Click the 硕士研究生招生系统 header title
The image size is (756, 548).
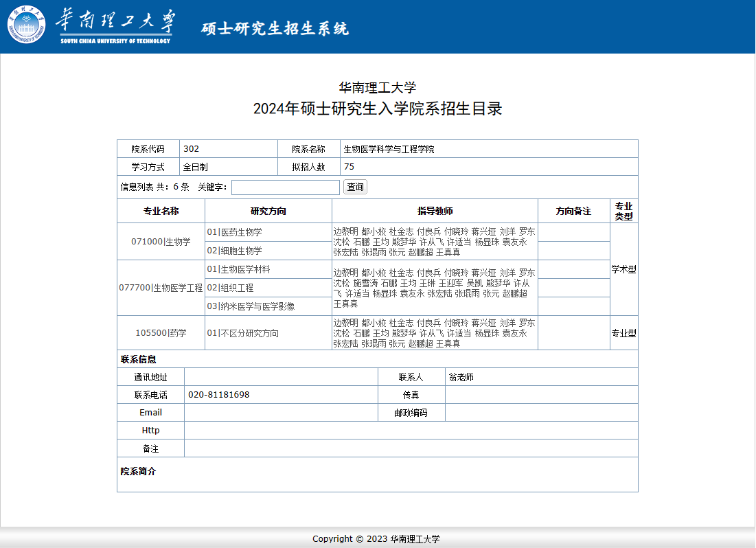(x=275, y=28)
